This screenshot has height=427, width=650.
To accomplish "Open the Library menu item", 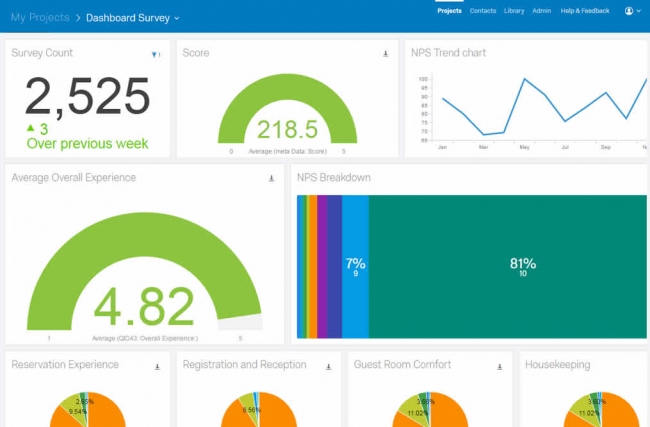I will point(514,11).
